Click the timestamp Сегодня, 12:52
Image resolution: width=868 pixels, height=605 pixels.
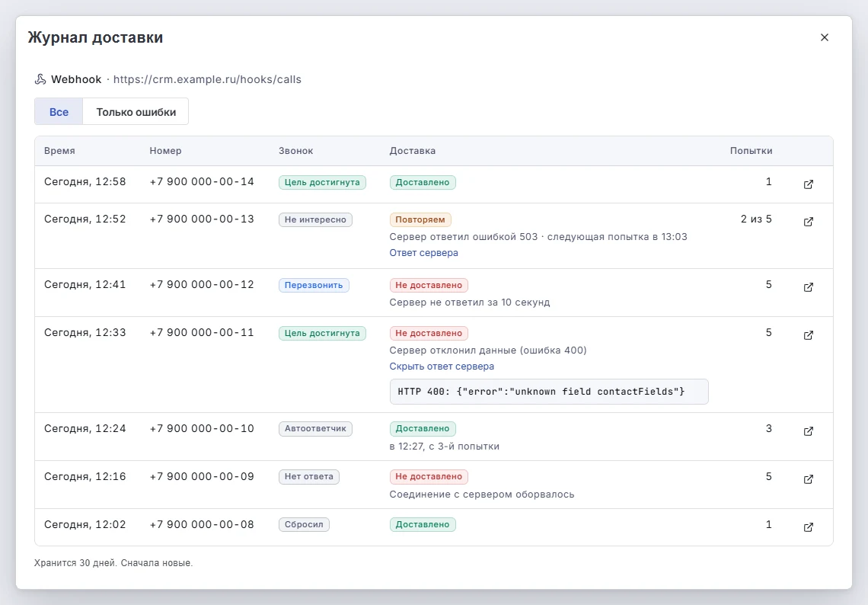pyautogui.click(x=85, y=219)
